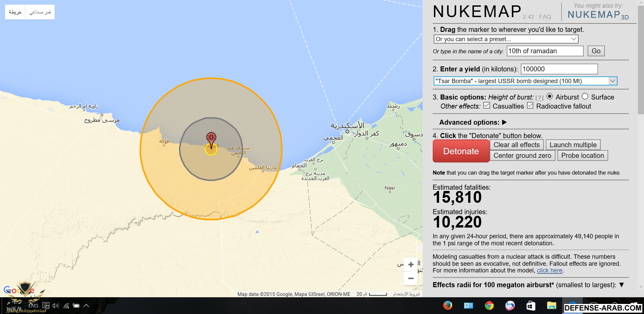Zoom in the map with plus button
Viewport: 644px width, 314px height.
pyautogui.click(x=411, y=265)
